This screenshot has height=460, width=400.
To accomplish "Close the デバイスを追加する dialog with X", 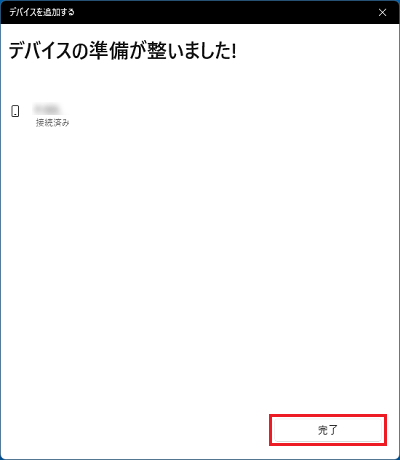I will tap(382, 12).
